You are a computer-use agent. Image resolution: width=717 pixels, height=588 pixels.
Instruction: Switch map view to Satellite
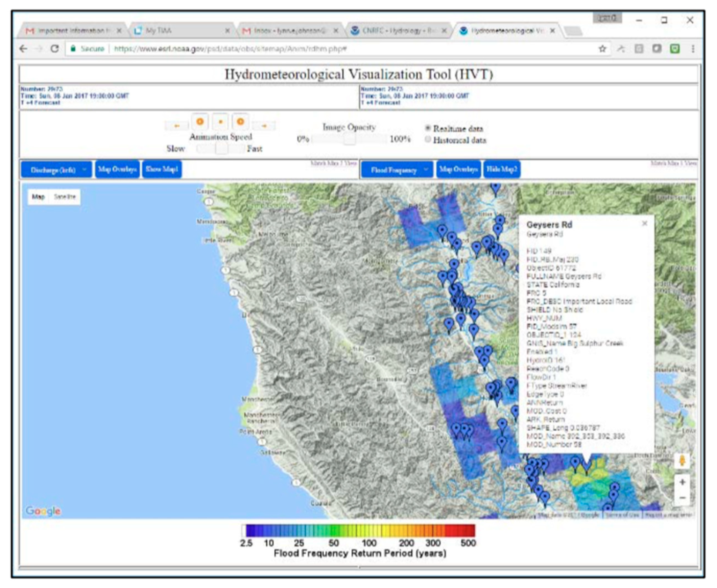pos(65,197)
